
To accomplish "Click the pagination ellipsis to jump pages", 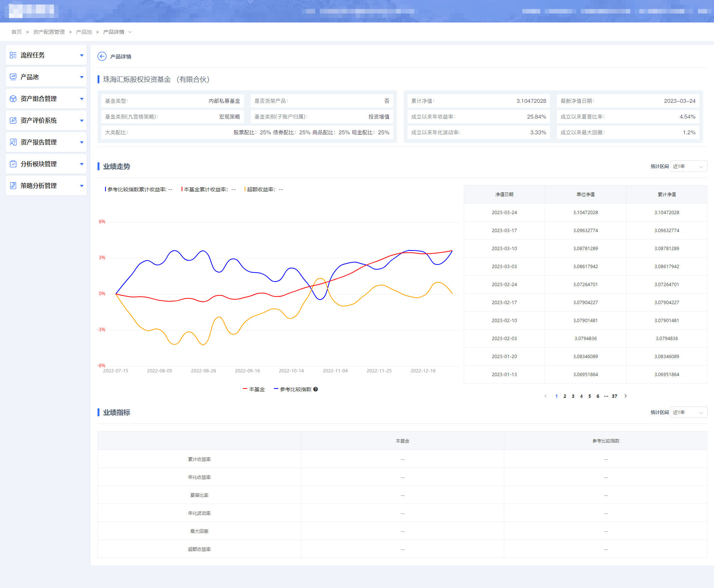I will tap(606, 396).
